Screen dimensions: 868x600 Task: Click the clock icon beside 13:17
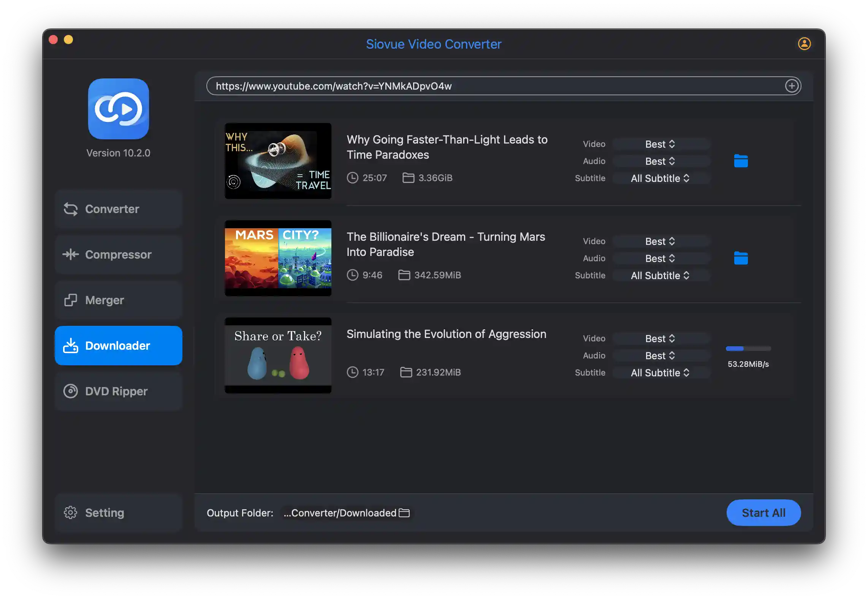coord(353,372)
